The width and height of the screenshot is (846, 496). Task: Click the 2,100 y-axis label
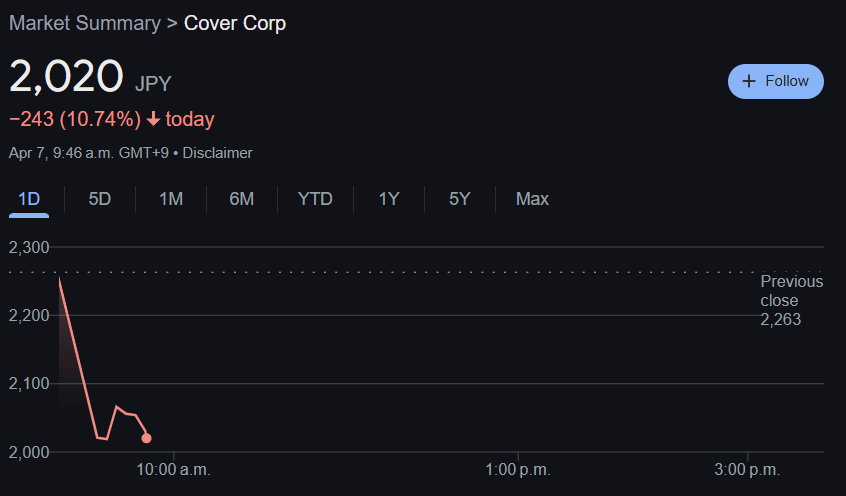click(x=29, y=384)
